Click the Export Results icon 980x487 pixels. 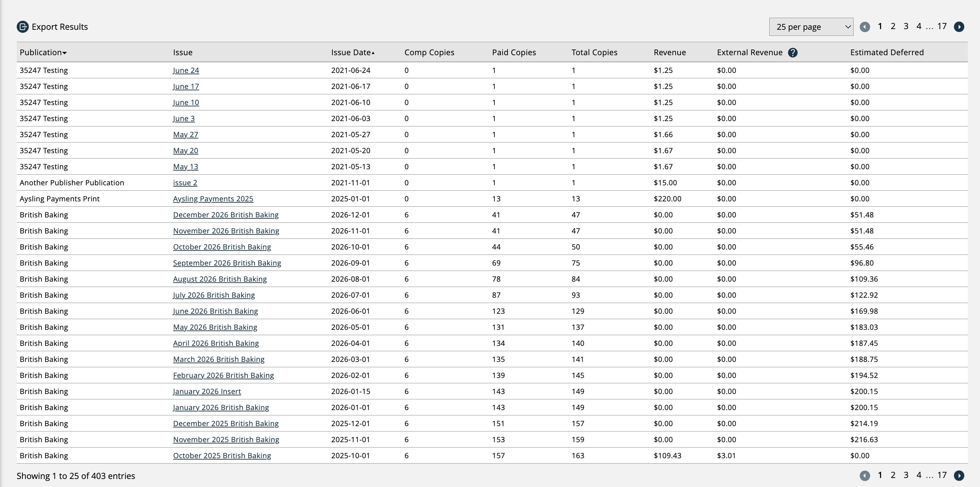[x=23, y=27]
